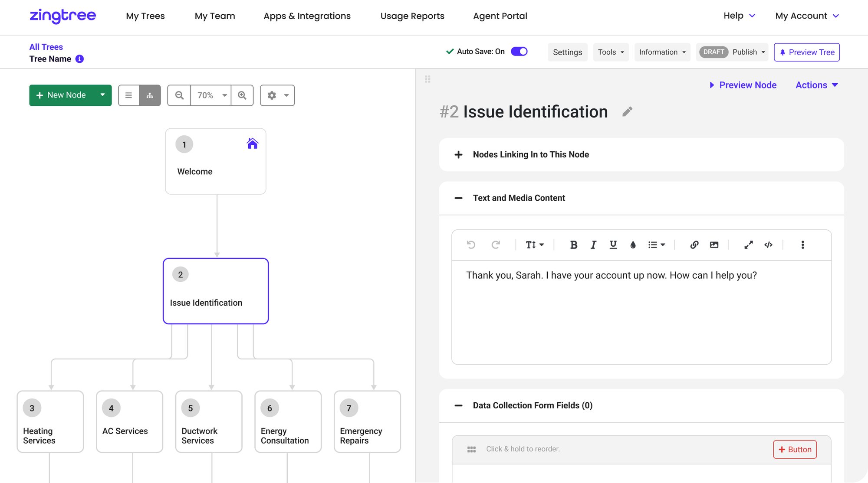Click Preview Tree
Screen dimensions: 868x483
coord(806,52)
